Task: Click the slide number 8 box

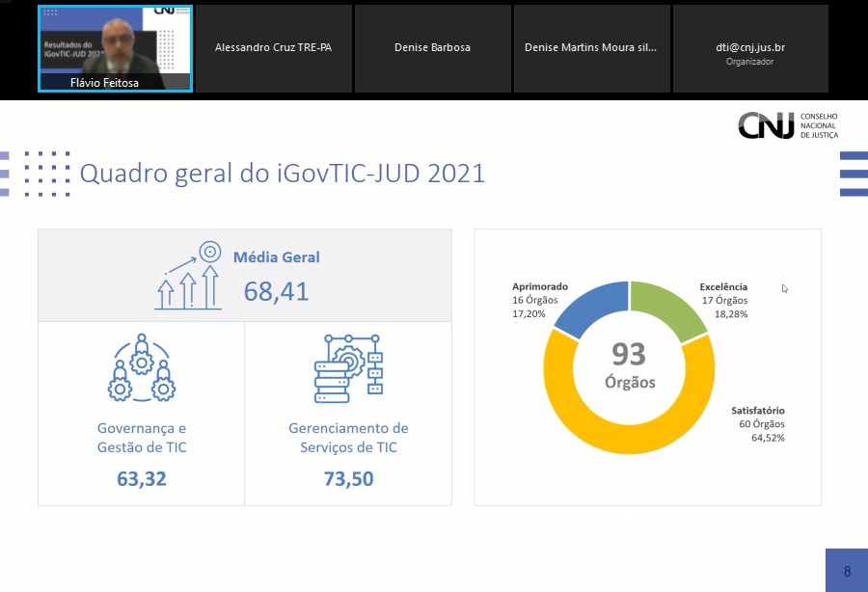Action: pos(846,571)
